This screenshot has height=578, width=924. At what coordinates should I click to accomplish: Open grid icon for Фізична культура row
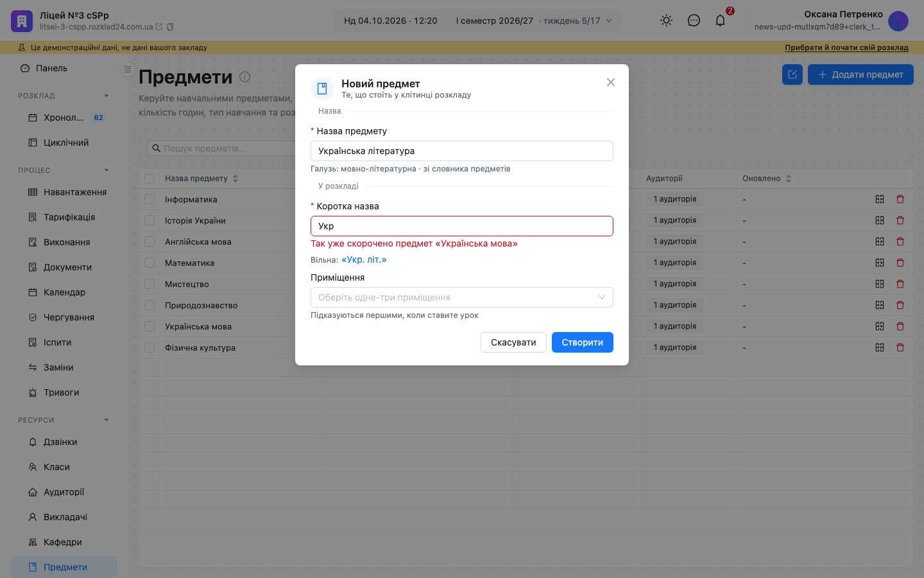(880, 347)
